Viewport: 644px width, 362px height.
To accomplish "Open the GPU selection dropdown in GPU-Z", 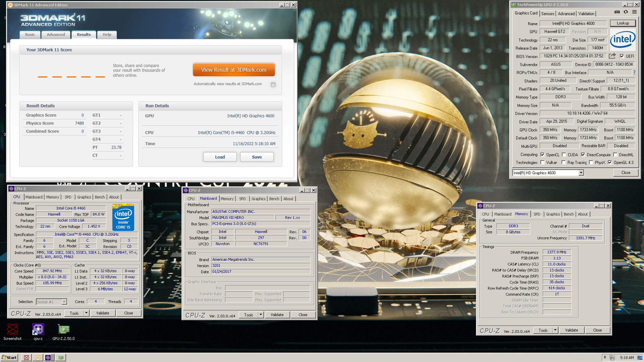I will pyautogui.click(x=581, y=173).
